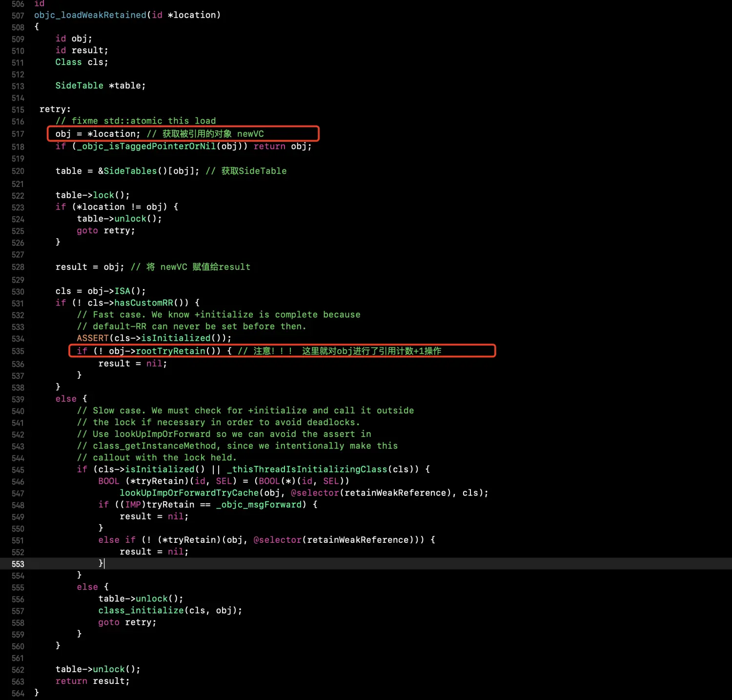Image resolution: width=732 pixels, height=700 pixels.
Task: Click the fixme std::atomic comment
Action: click(x=135, y=121)
